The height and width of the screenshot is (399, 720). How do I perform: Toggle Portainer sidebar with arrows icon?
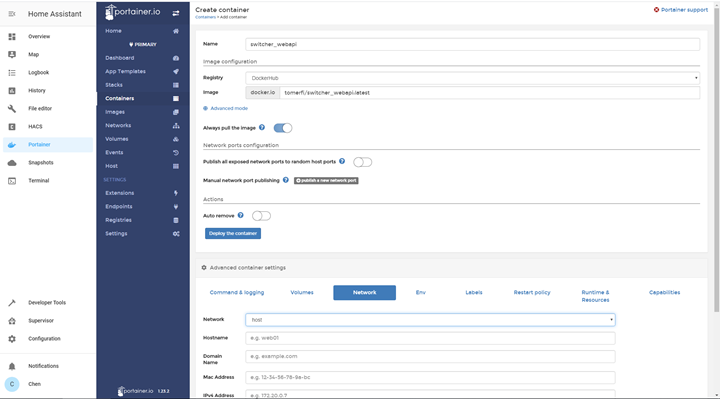176,13
